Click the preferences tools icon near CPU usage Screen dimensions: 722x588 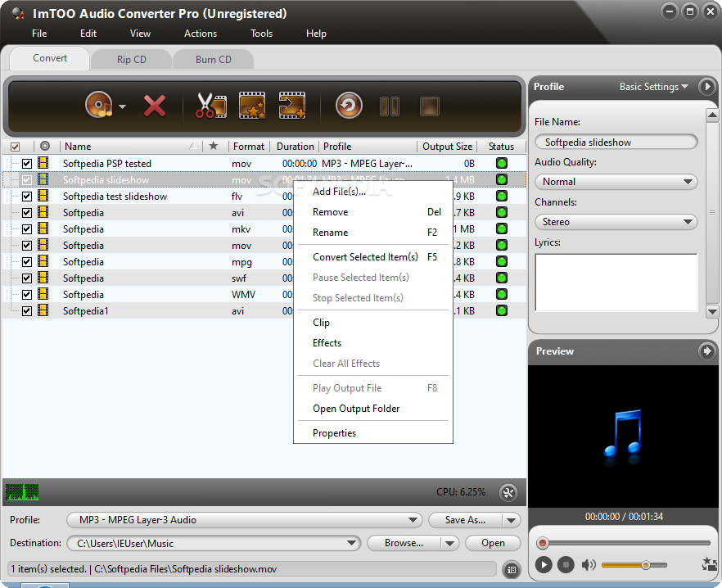[508, 493]
